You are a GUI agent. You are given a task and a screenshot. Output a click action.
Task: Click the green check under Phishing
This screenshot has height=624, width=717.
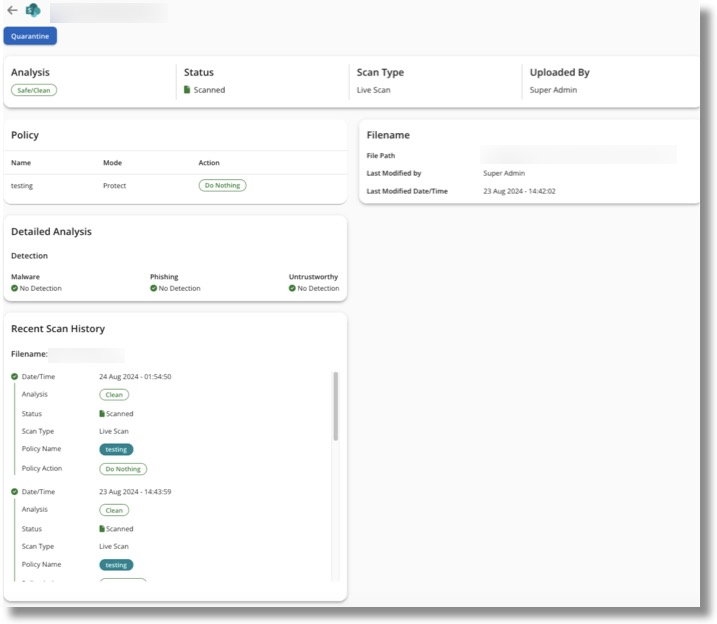pos(154,288)
